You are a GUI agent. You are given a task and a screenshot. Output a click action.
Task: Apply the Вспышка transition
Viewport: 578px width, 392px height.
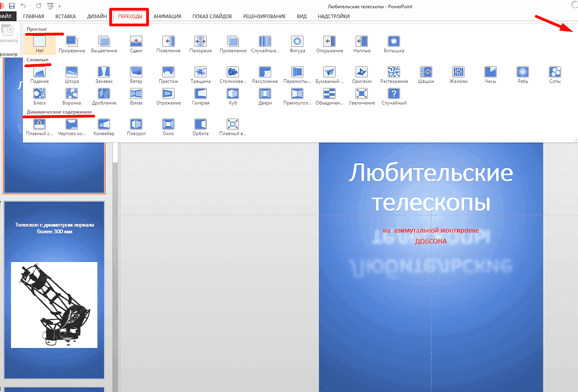394,44
